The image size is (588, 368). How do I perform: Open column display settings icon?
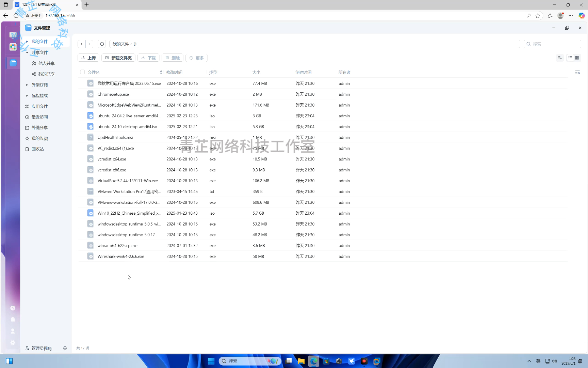577,72
